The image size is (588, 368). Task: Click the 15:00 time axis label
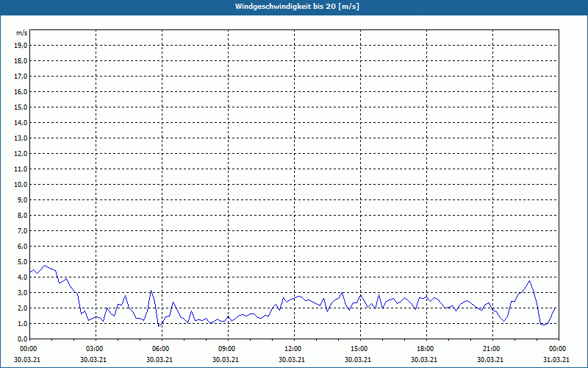coord(360,349)
